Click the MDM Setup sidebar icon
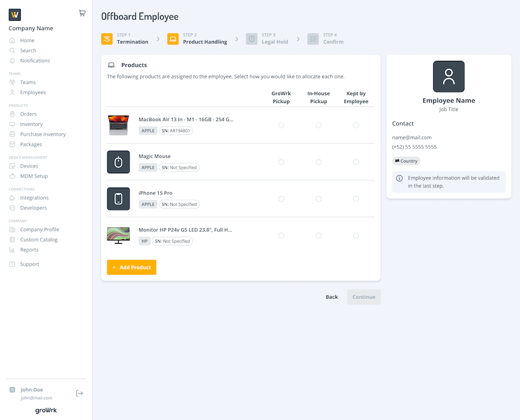 pos(12,176)
